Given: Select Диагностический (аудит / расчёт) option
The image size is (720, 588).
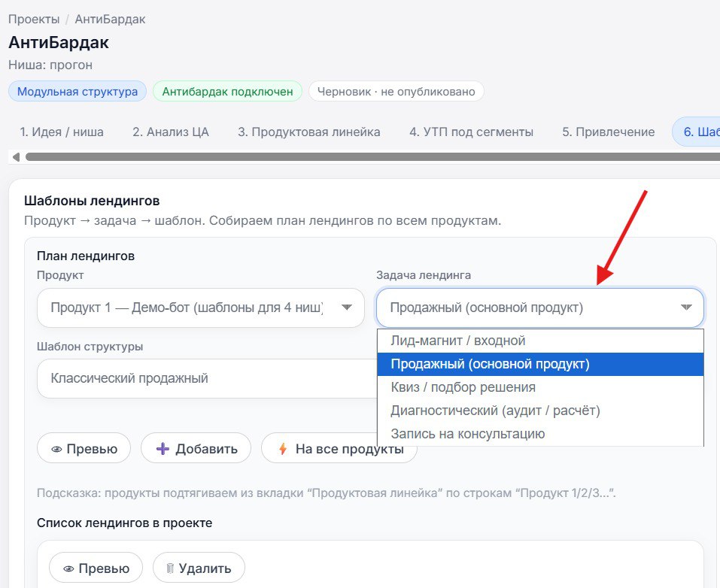Looking at the screenshot, I should 495,411.
